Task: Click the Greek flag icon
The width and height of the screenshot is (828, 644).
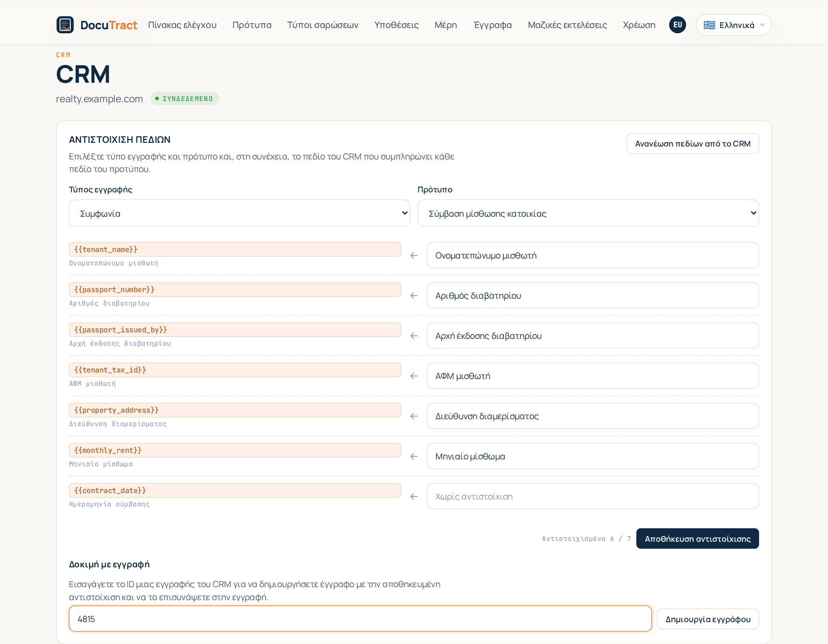Action: tap(709, 25)
